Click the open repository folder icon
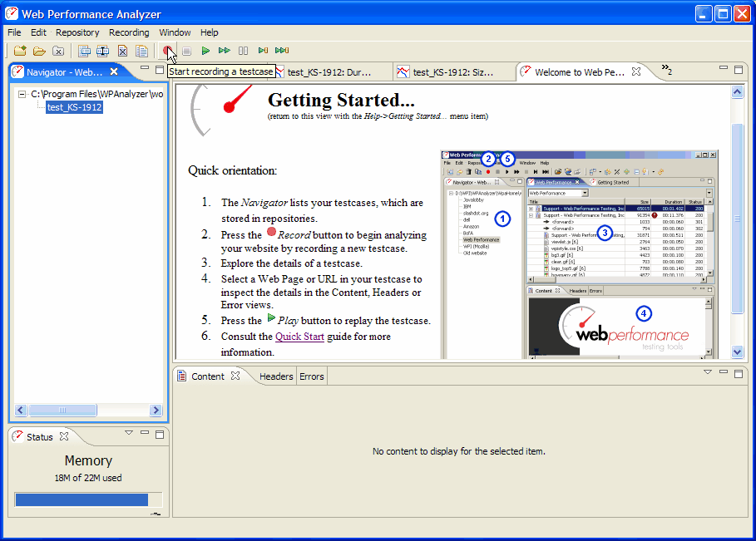756x541 pixels. pos(39,52)
